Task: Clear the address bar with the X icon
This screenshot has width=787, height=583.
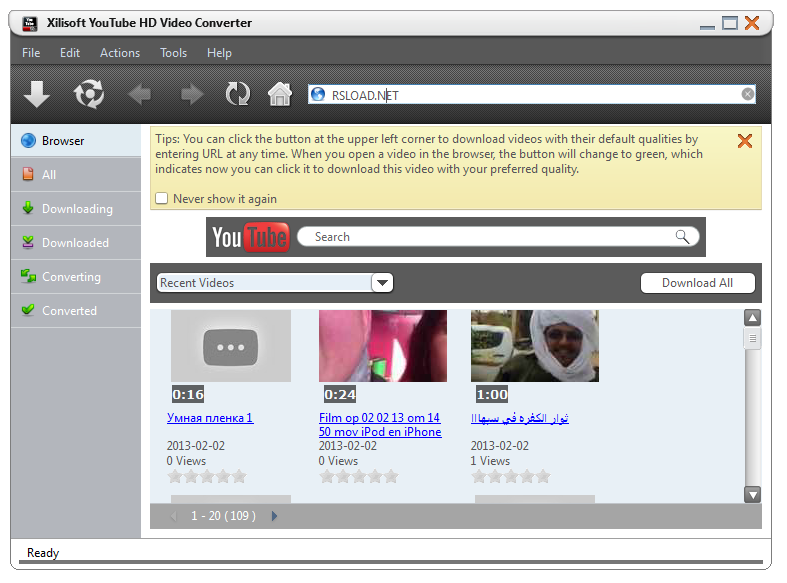Action: pyautogui.click(x=747, y=94)
